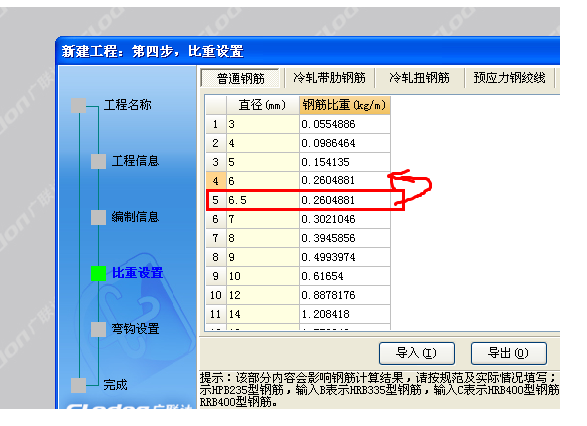This screenshot has height=426, width=587.
Task: Select the 工程信息 step in sidebar
Action: click(x=135, y=161)
